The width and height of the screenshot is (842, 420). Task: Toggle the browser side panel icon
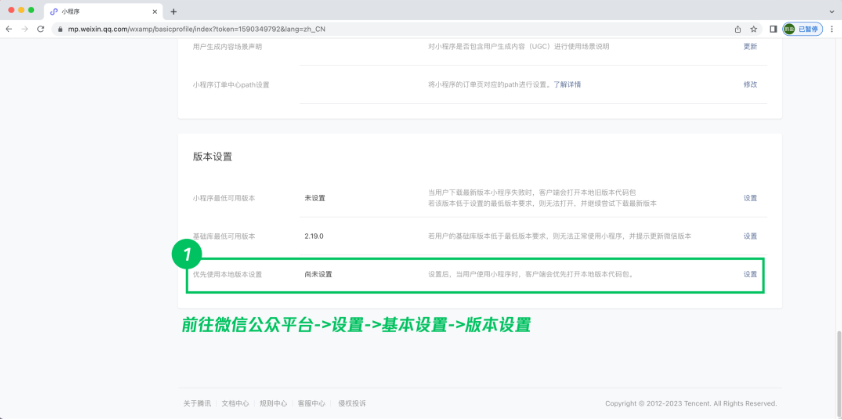coord(773,29)
